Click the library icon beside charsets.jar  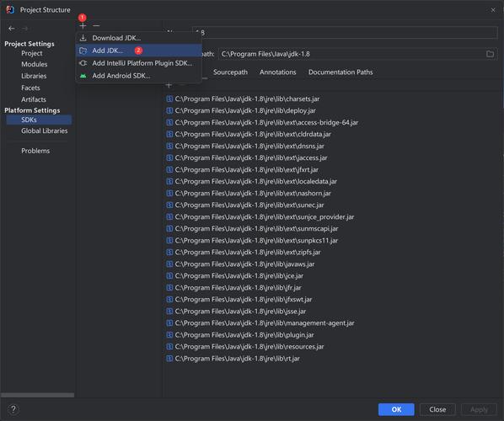coord(169,99)
